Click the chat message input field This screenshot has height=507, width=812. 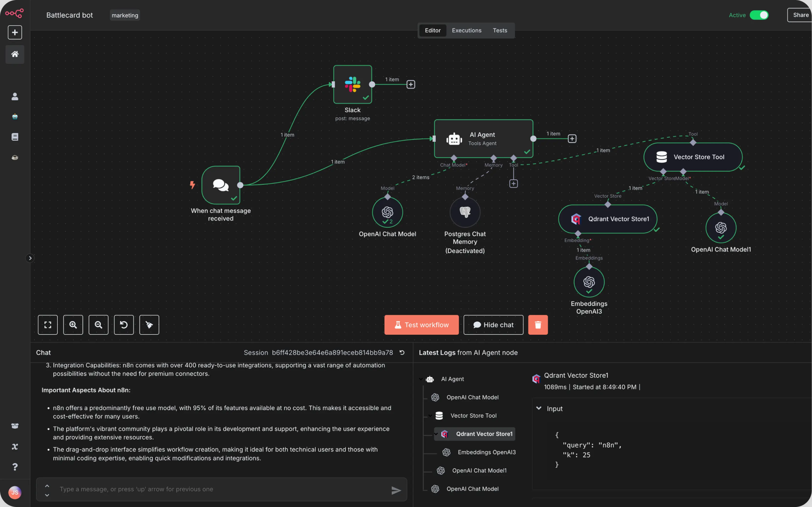pyautogui.click(x=222, y=489)
